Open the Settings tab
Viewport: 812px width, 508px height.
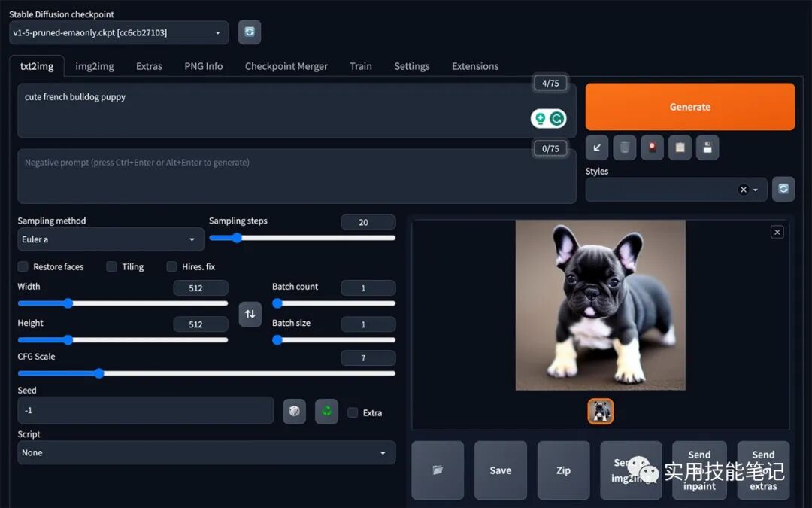point(412,66)
